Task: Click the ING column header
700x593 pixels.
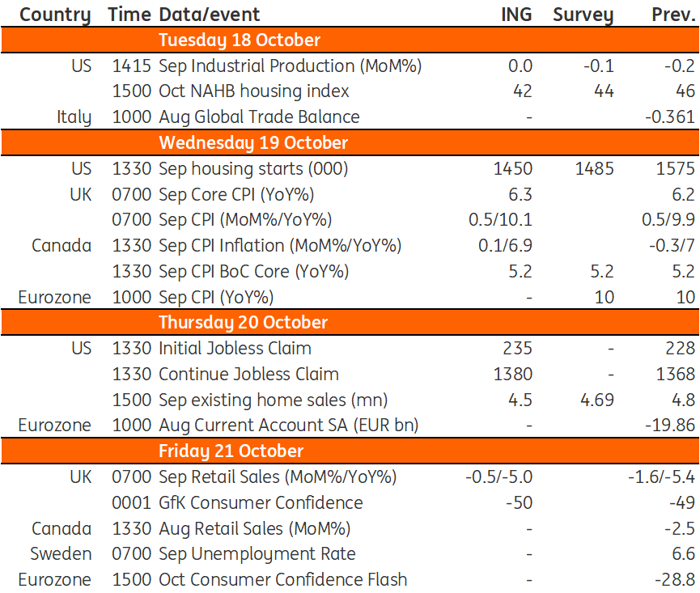Action: pos(516,15)
